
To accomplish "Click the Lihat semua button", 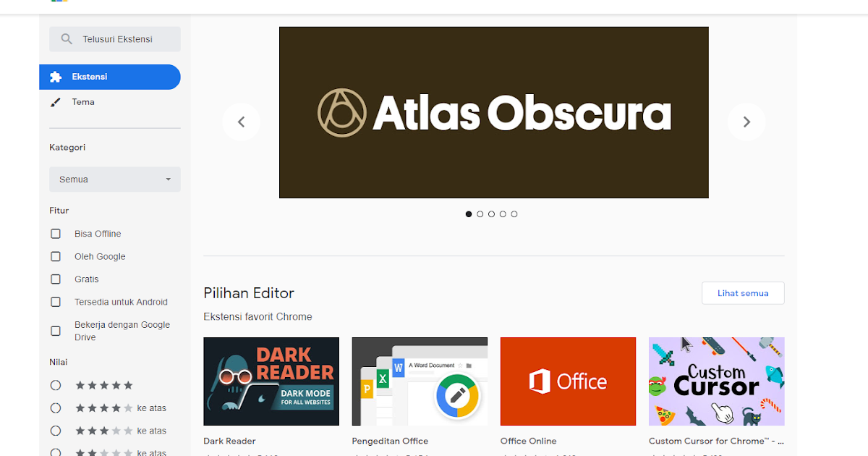I will (743, 293).
